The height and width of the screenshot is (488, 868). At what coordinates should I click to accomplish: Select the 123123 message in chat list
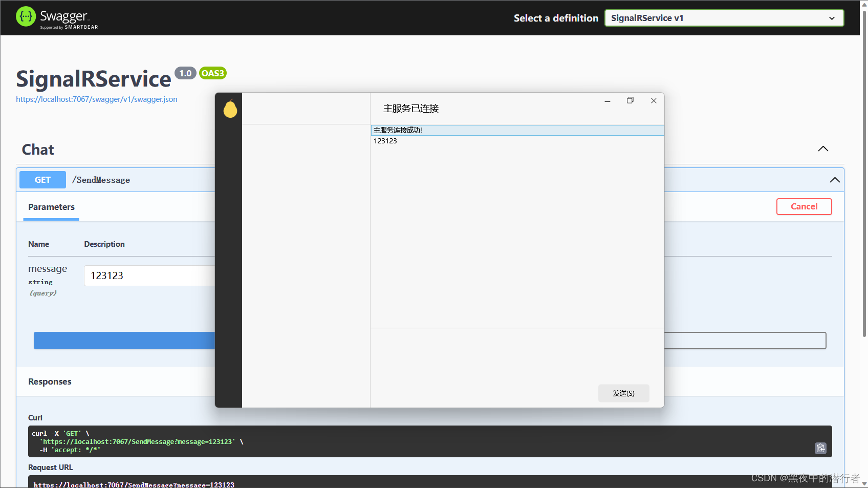(517, 141)
